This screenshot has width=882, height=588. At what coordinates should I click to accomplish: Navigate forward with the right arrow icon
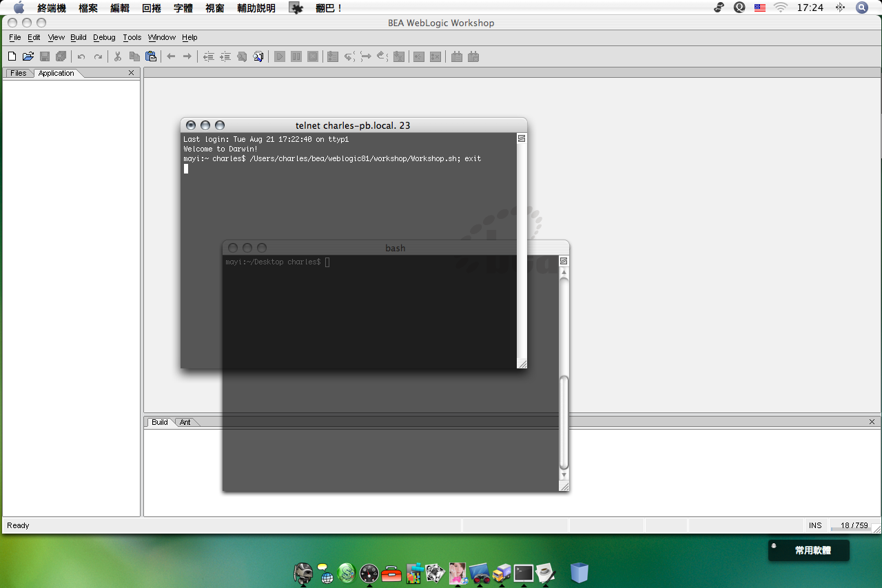point(187,56)
